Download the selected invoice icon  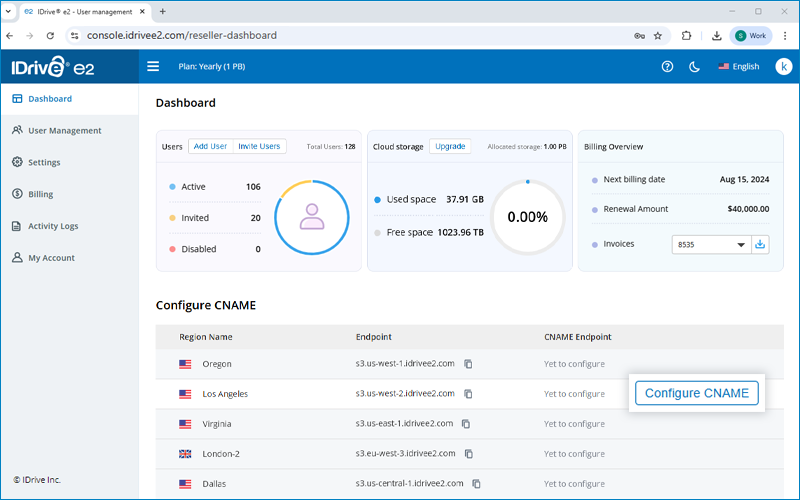click(x=760, y=245)
